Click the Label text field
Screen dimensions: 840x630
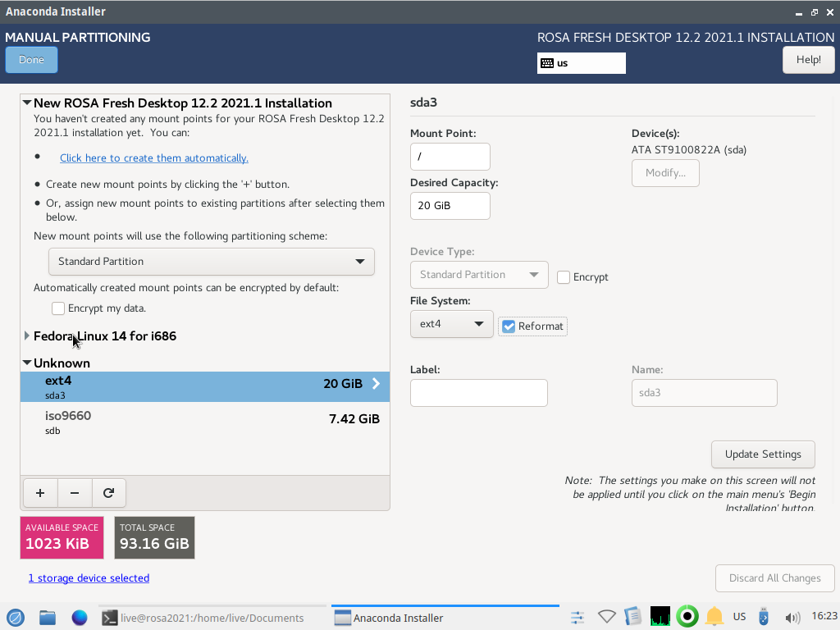pos(478,393)
